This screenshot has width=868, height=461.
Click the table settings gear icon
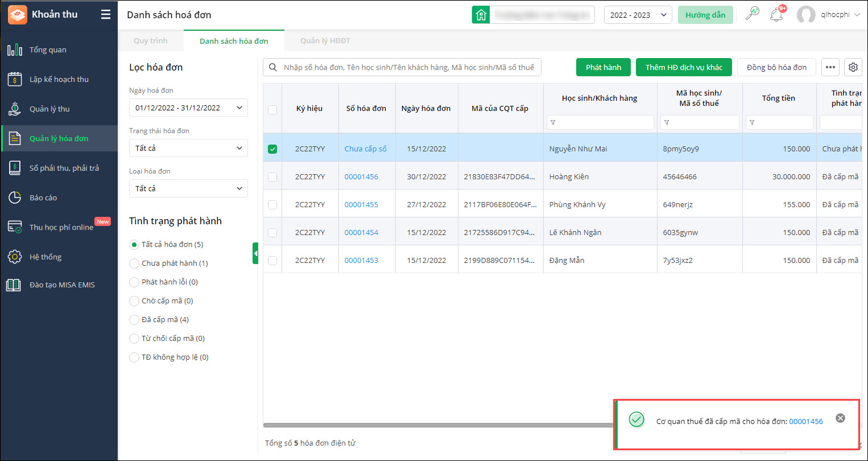coord(853,67)
